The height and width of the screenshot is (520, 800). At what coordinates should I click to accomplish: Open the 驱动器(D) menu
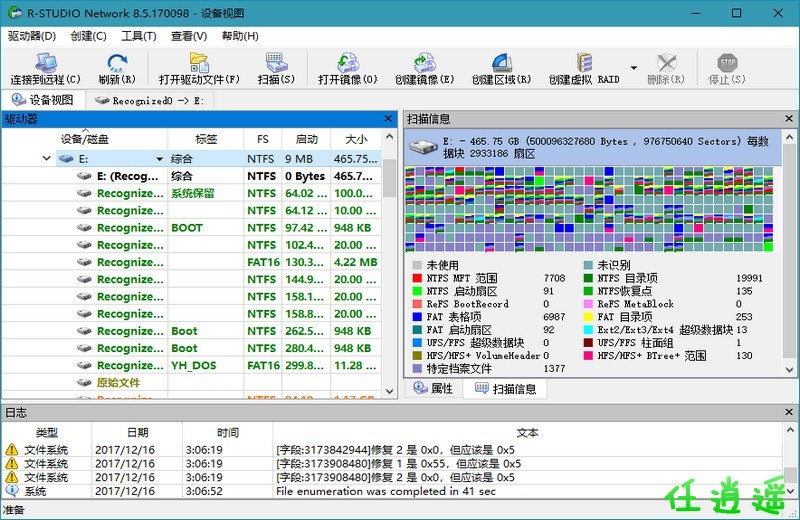[32, 36]
